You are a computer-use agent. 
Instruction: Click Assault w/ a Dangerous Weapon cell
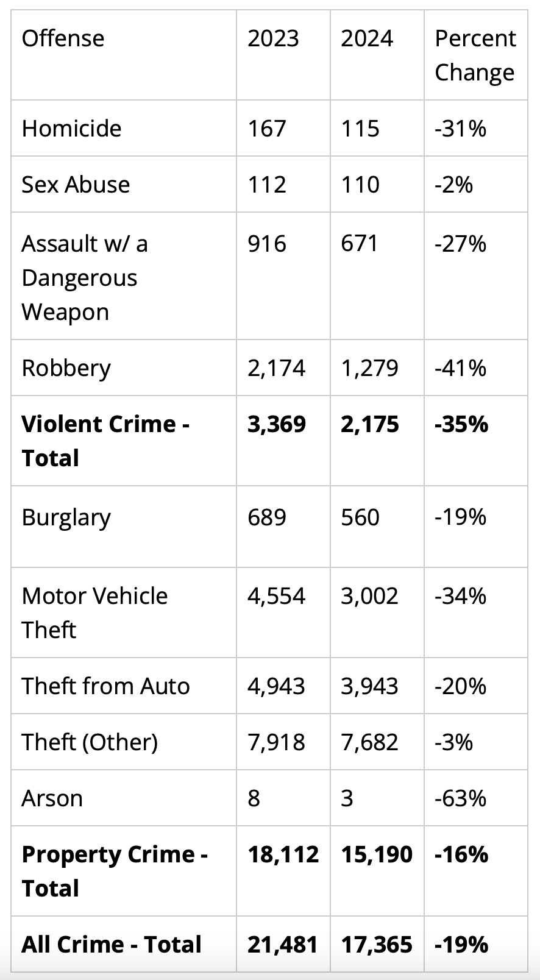[x=85, y=277]
